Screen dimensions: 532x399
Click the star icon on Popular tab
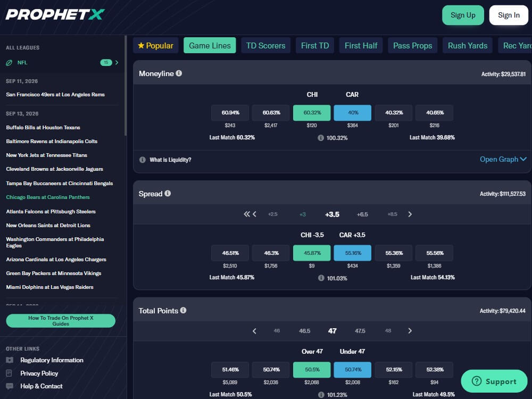tap(141, 45)
